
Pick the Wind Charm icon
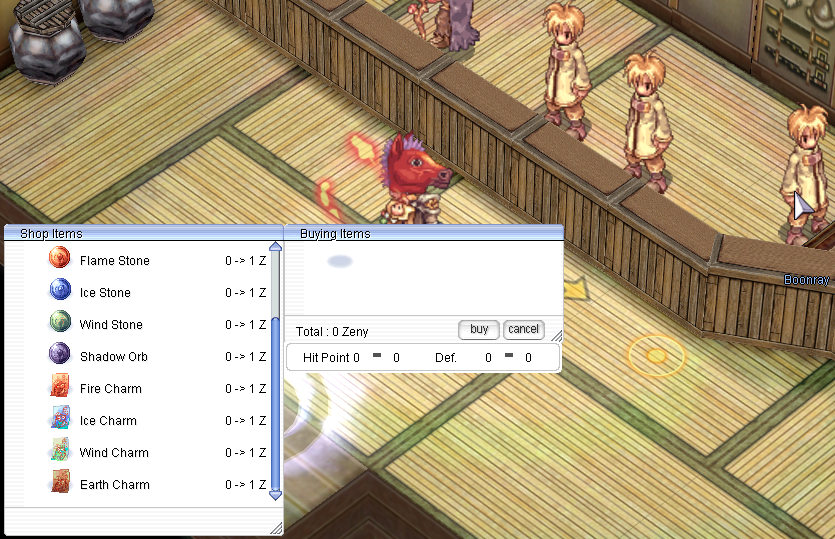point(60,452)
